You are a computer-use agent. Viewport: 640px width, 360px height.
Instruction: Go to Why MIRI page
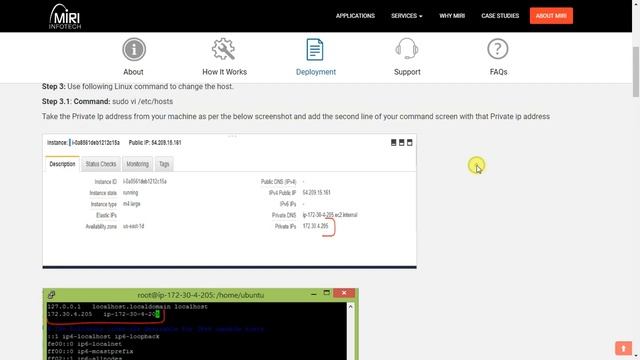coord(452,16)
